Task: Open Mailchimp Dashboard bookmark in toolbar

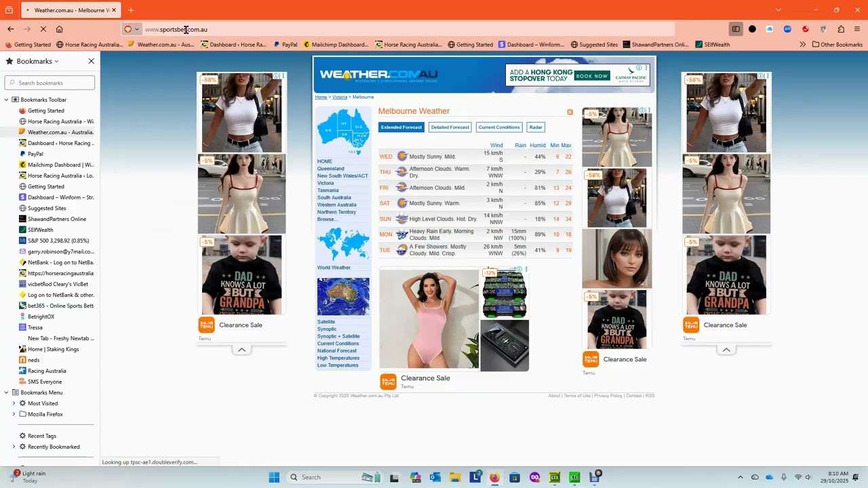Action: click(x=336, y=45)
